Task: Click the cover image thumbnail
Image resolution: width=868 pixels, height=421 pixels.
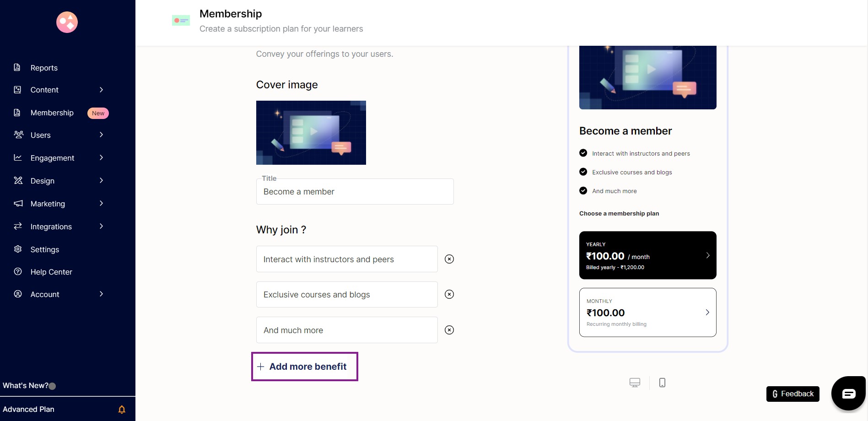Action: [x=311, y=133]
